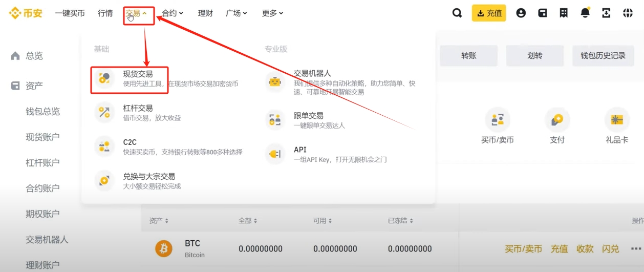This screenshot has height=272, width=644.
Task: Open the orders icon in top bar
Action: click(x=564, y=13)
